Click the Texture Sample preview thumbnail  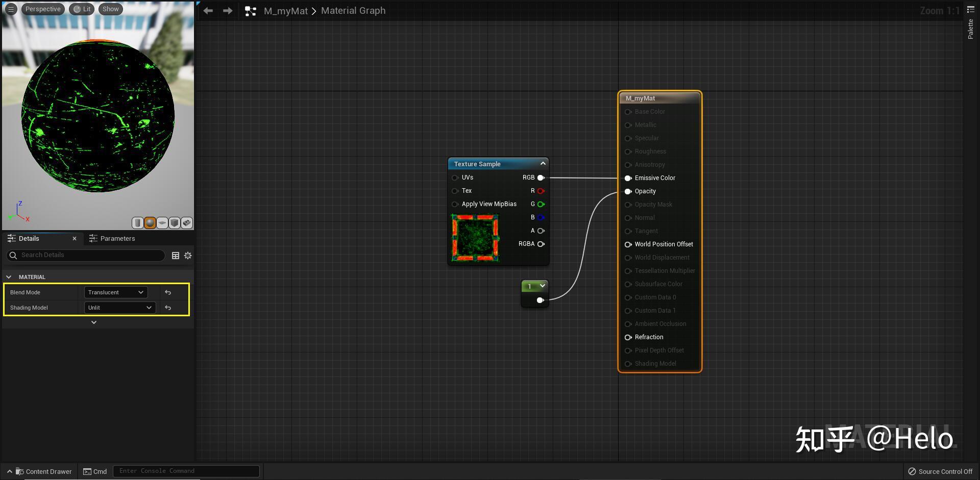point(475,237)
